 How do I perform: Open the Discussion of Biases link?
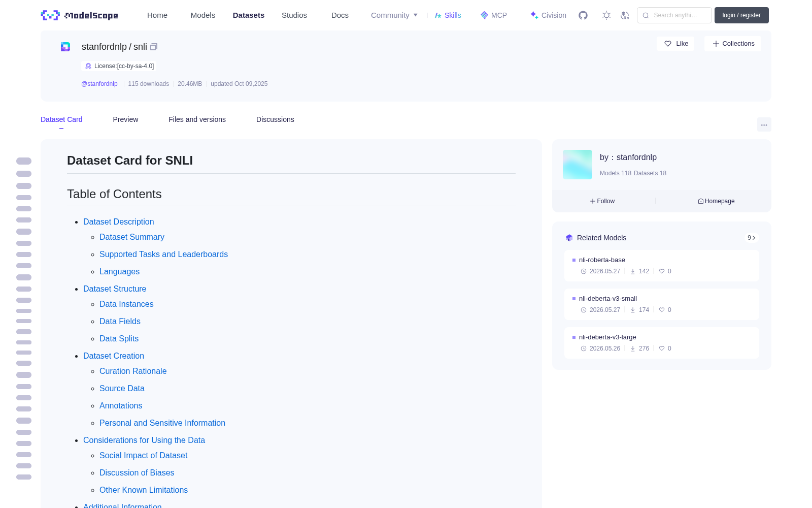pyautogui.click(x=137, y=472)
